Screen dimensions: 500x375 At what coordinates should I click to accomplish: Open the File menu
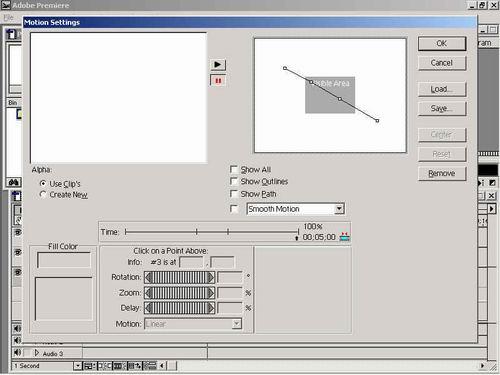tap(8, 17)
